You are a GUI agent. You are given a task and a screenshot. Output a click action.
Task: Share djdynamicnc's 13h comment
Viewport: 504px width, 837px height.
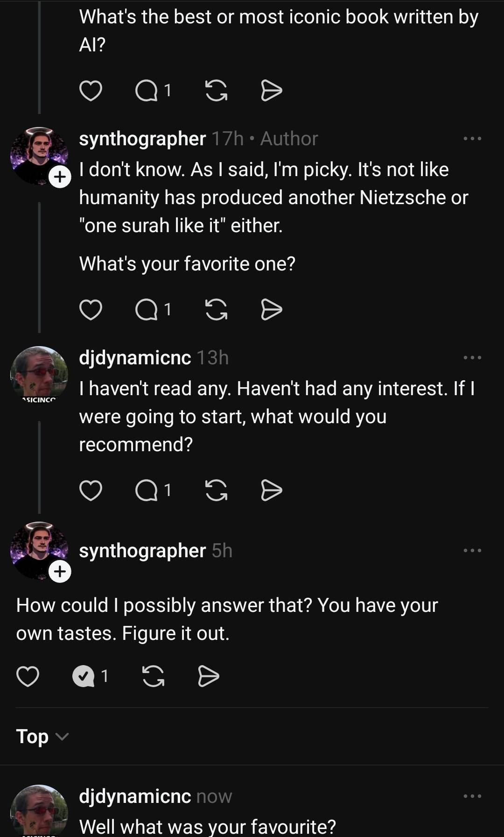271,490
